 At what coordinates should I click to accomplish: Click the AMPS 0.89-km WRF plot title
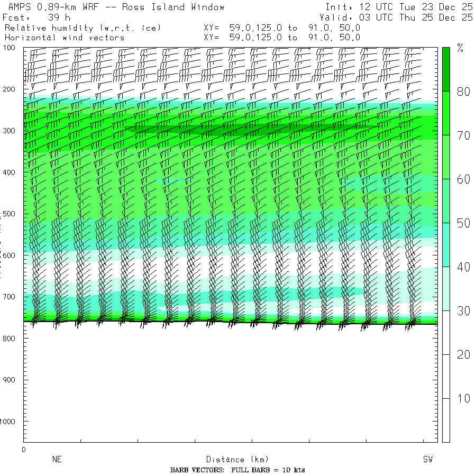coord(114,7)
